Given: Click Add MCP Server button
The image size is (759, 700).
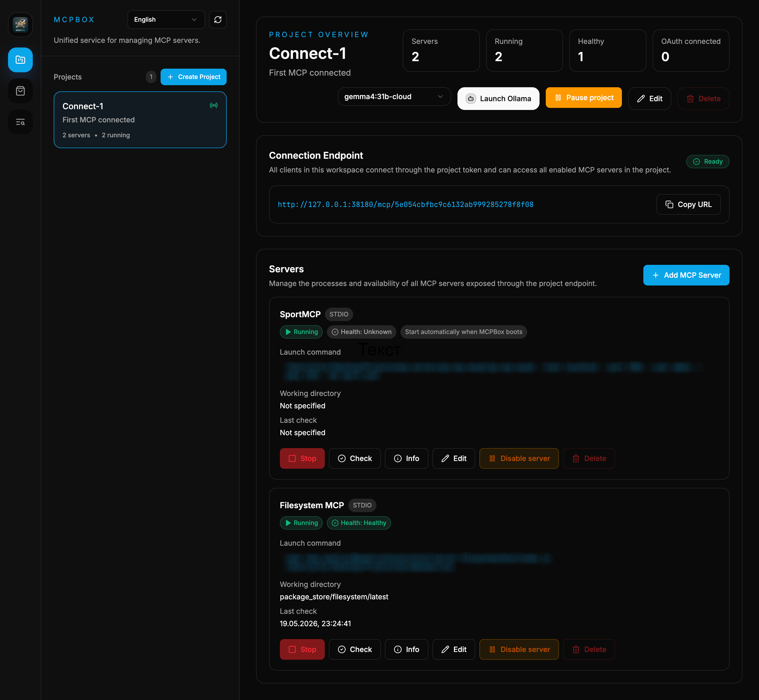Looking at the screenshot, I should point(686,275).
